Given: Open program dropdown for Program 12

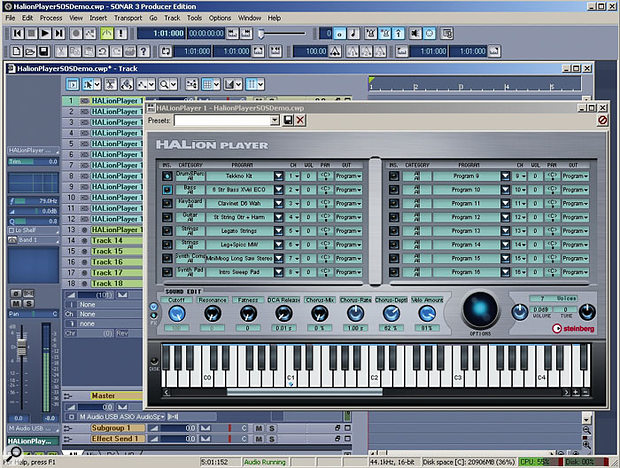Looking at the screenshot, I should click(x=505, y=217).
